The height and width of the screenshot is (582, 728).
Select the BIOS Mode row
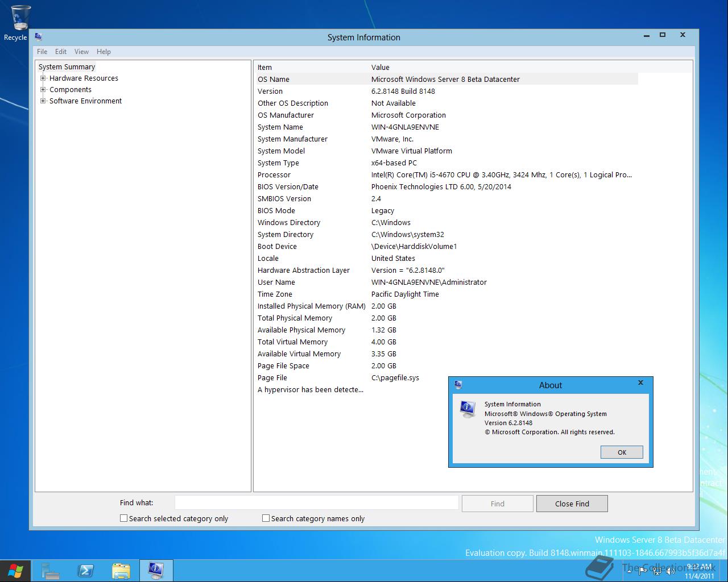[x=446, y=210]
